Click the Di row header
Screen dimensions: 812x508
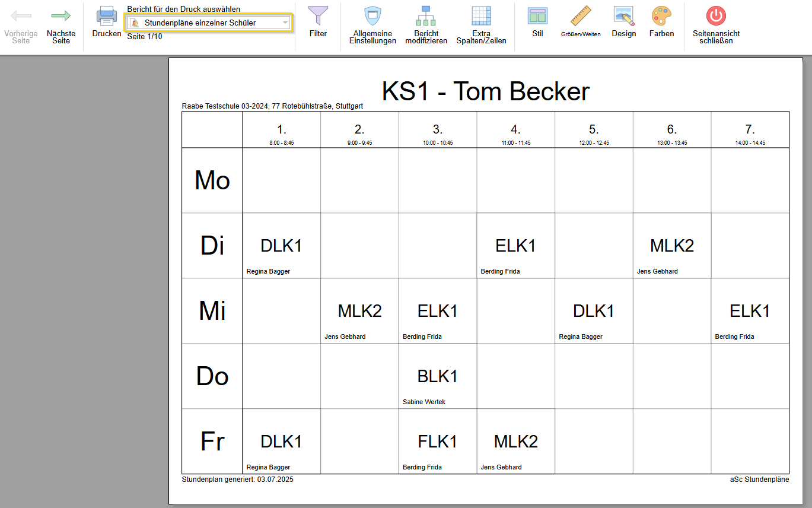coord(212,245)
